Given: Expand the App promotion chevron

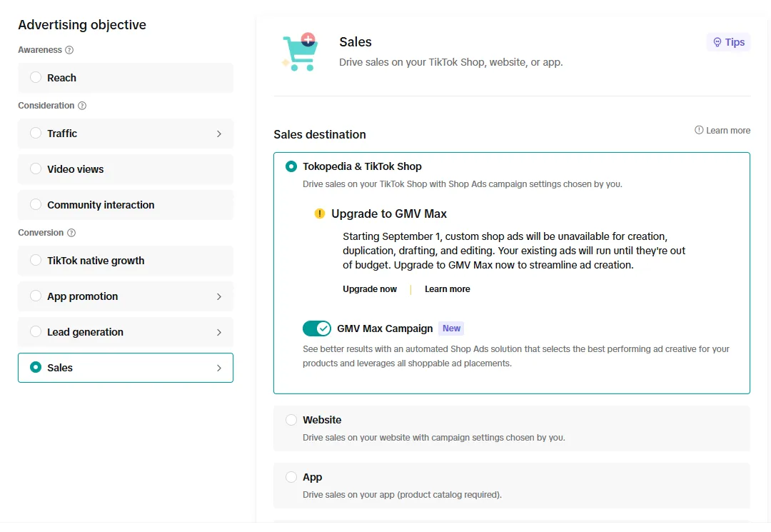Looking at the screenshot, I should coord(219,296).
